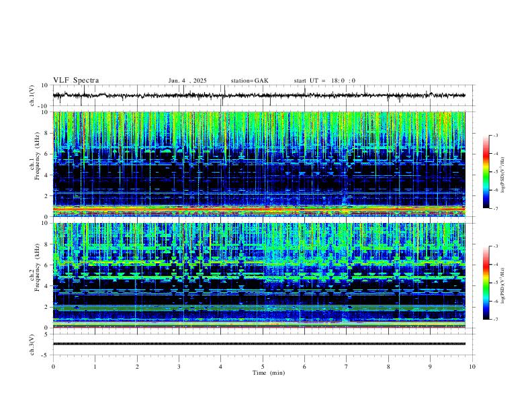
Task: Click the ch.1 colorbar label '-7'
Action: pos(495,208)
